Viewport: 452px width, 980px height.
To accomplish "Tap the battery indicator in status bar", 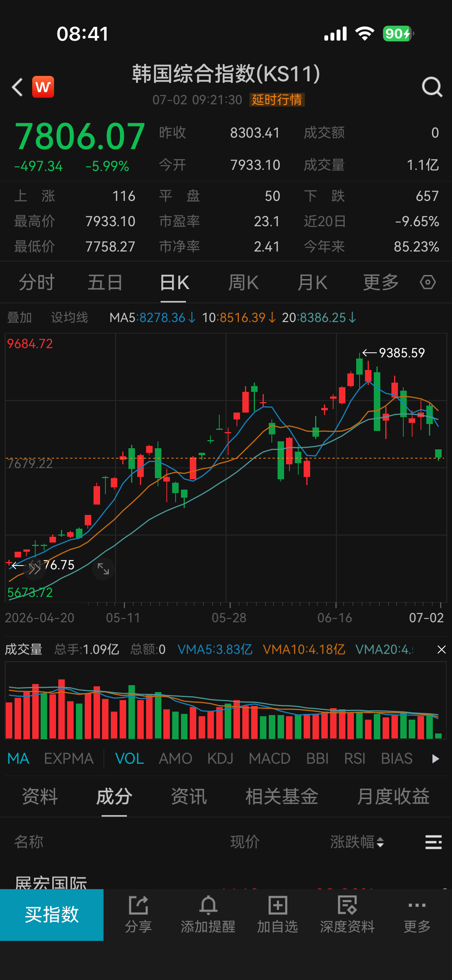I will coord(398,34).
